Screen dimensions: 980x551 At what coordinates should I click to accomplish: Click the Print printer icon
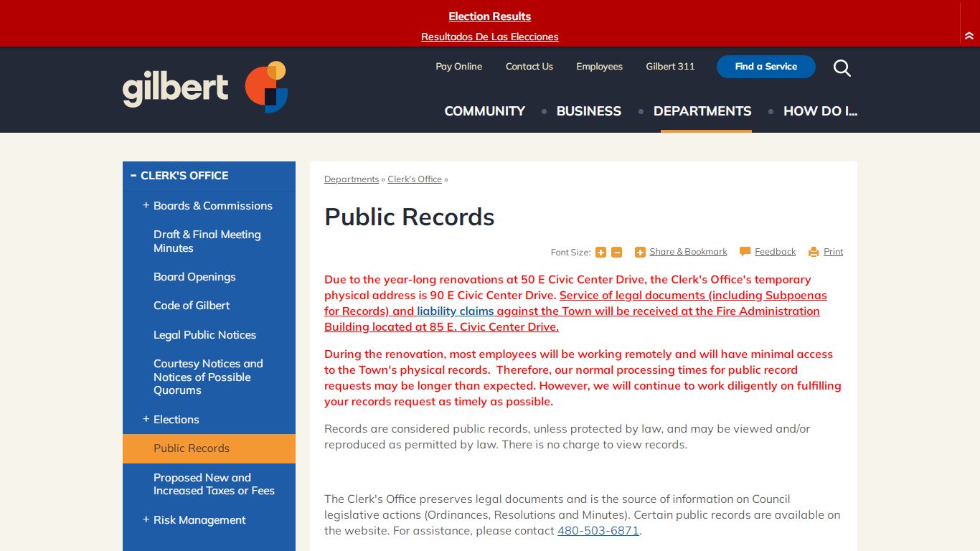(x=814, y=252)
